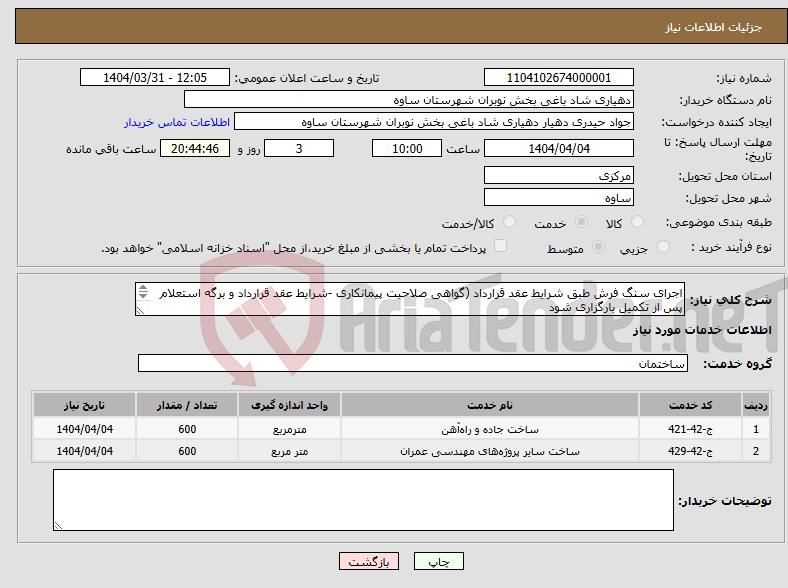Click quantity 600 in row 2
The image size is (788, 588).
pos(187,451)
